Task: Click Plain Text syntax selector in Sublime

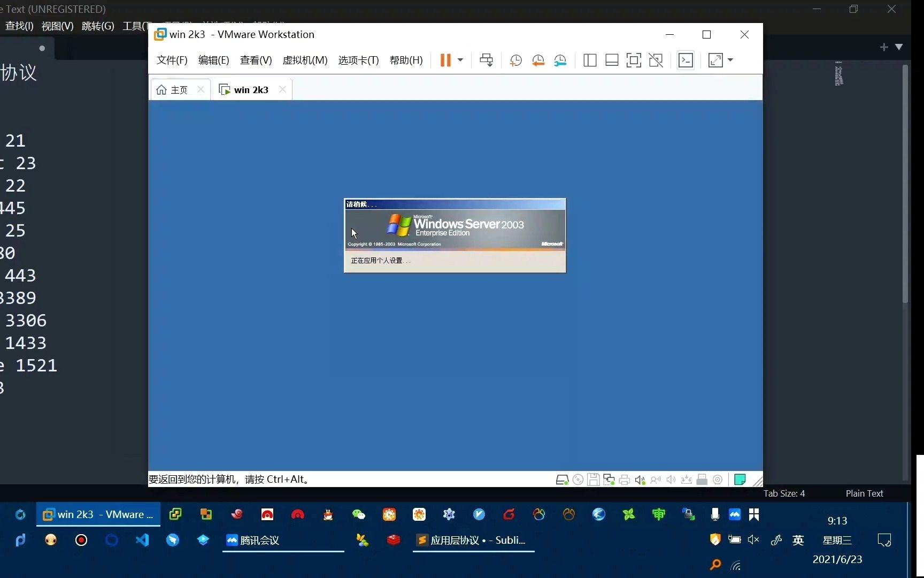Action: coord(864,493)
